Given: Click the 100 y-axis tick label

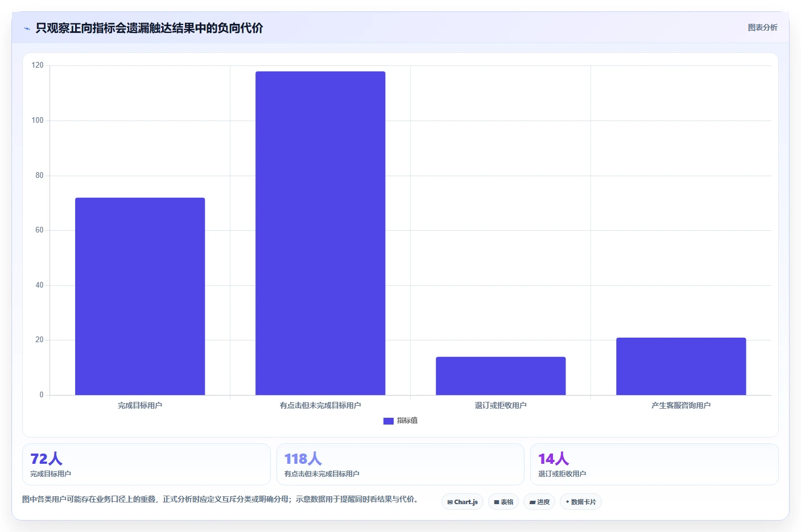Looking at the screenshot, I should tap(38, 120).
